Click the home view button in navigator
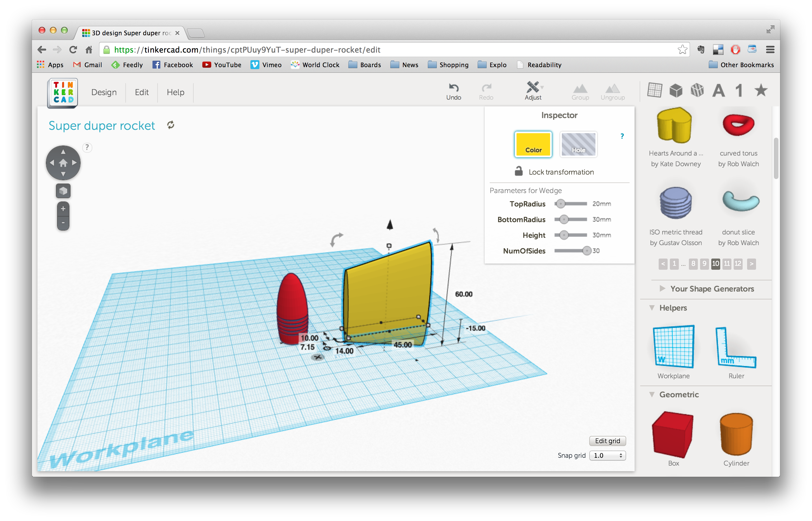 (x=63, y=163)
